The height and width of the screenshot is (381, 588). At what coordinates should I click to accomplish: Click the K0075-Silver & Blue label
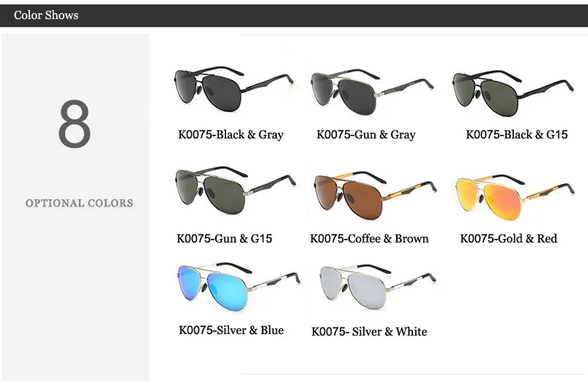pyautogui.click(x=231, y=330)
